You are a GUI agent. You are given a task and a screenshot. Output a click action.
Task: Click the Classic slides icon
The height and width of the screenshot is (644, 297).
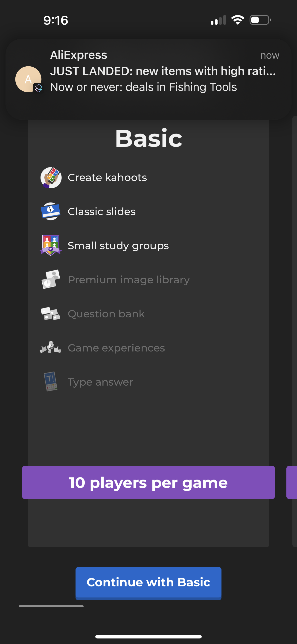(51, 211)
